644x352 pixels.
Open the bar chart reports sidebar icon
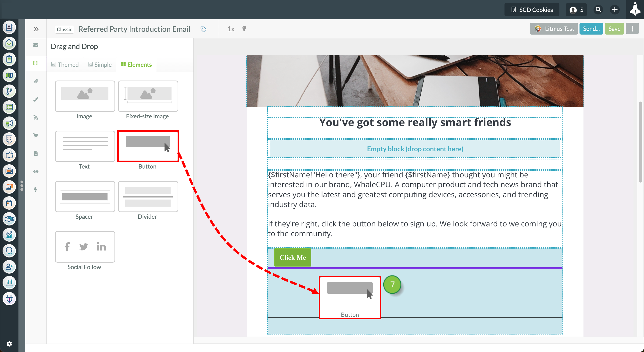point(9,283)
